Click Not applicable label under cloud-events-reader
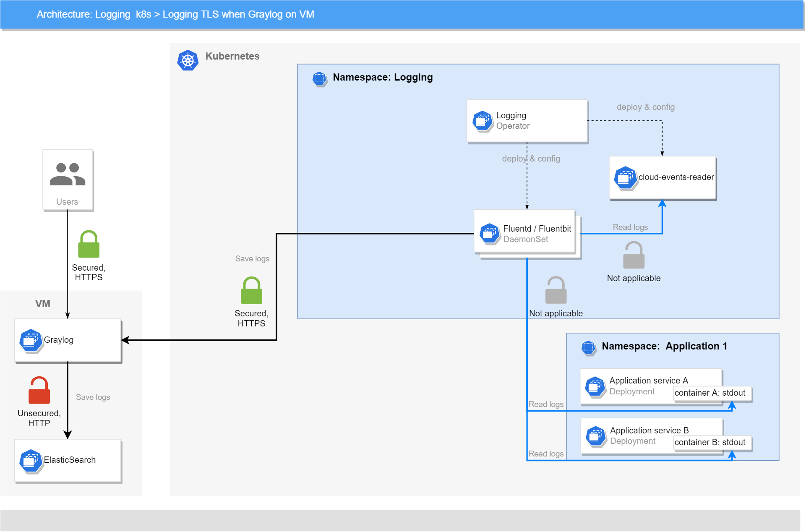This screenshot has height=532, width=806. click(634, 278)
